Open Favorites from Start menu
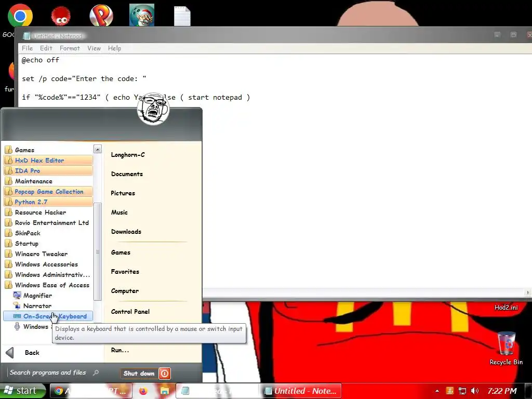 pos(125,272)
